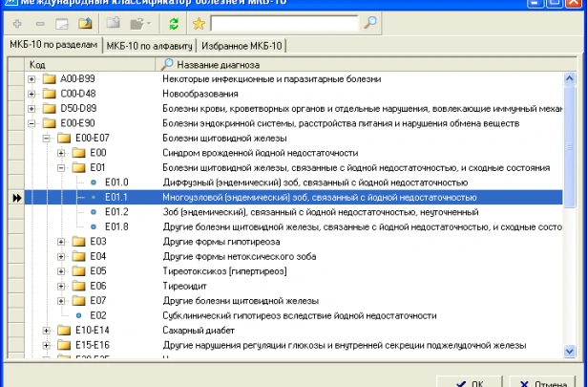Confirm selection with the OK button
The height and width of the screenshot is (387, 588).
[470, 382]
